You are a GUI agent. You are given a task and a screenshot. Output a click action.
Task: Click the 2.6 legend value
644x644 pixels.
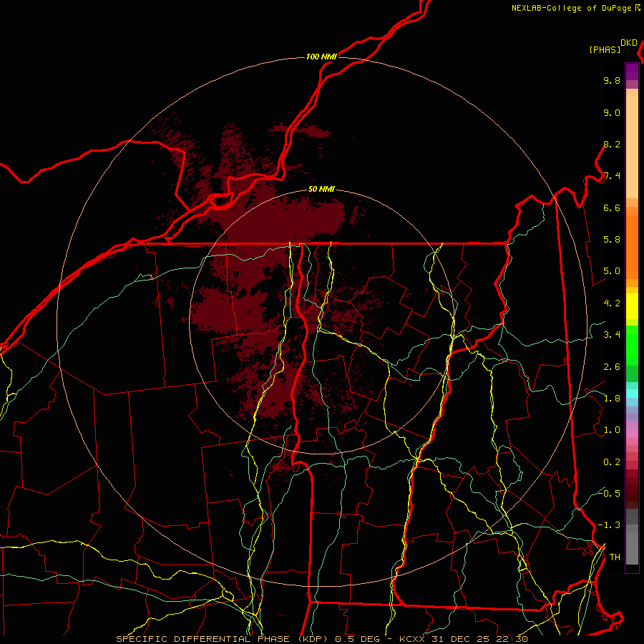pyautogui.click(x=612, y=367)
